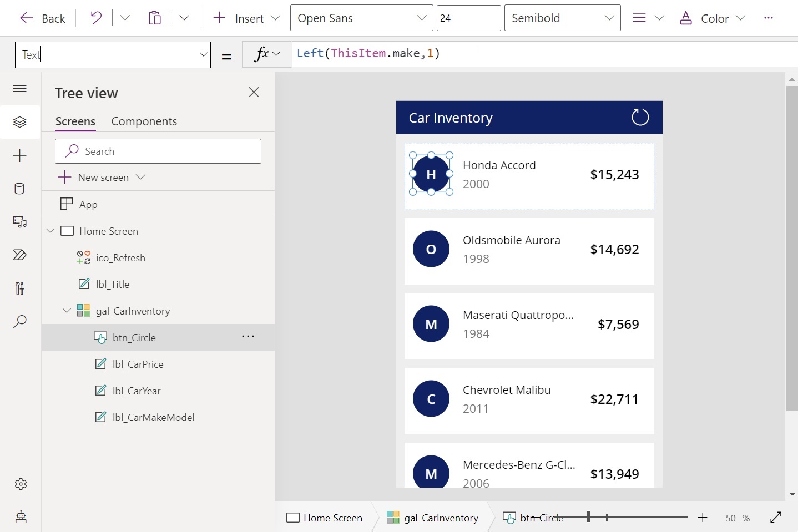Collapse the gal_CarInventory gallery node
The image size is (798, 532).
pyautogui.click(x=67, y=311)
